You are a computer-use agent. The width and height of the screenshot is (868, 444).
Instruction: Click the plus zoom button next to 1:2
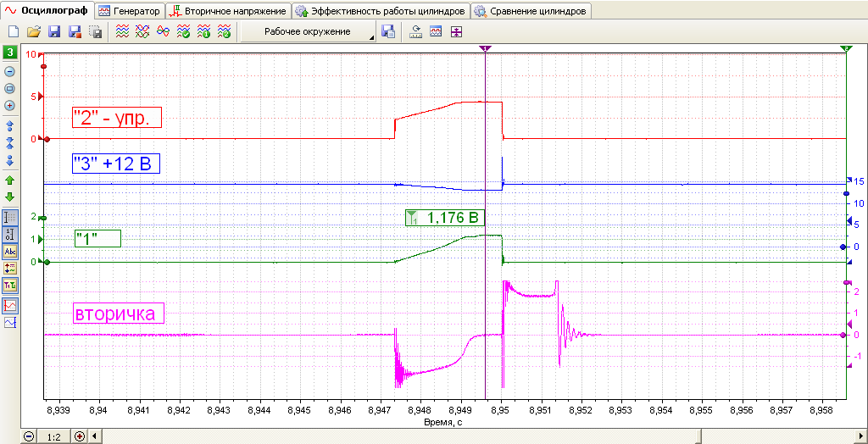click(x=79, y=436)
